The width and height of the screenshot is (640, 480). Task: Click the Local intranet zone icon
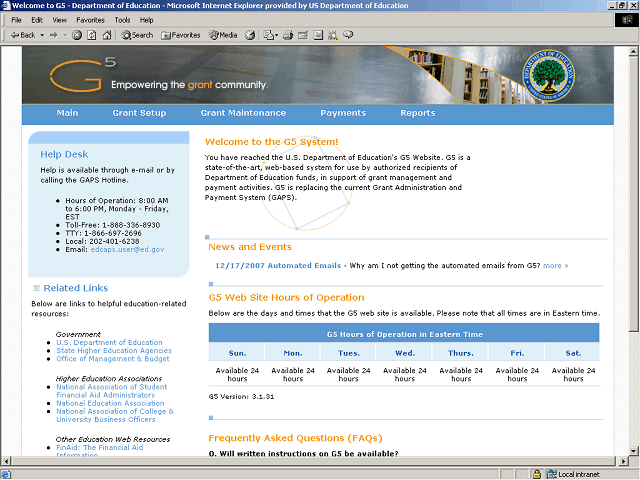click(x=552, y=474)
